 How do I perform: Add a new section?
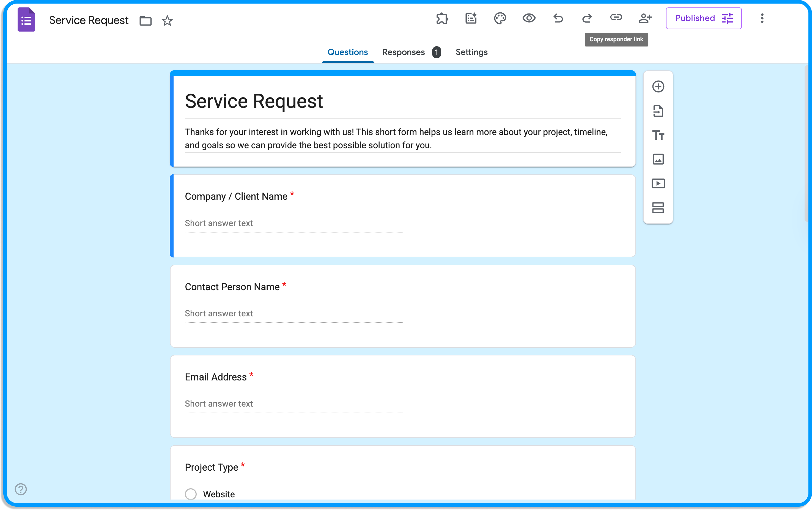pyautogui.click(x=658, y=208)
